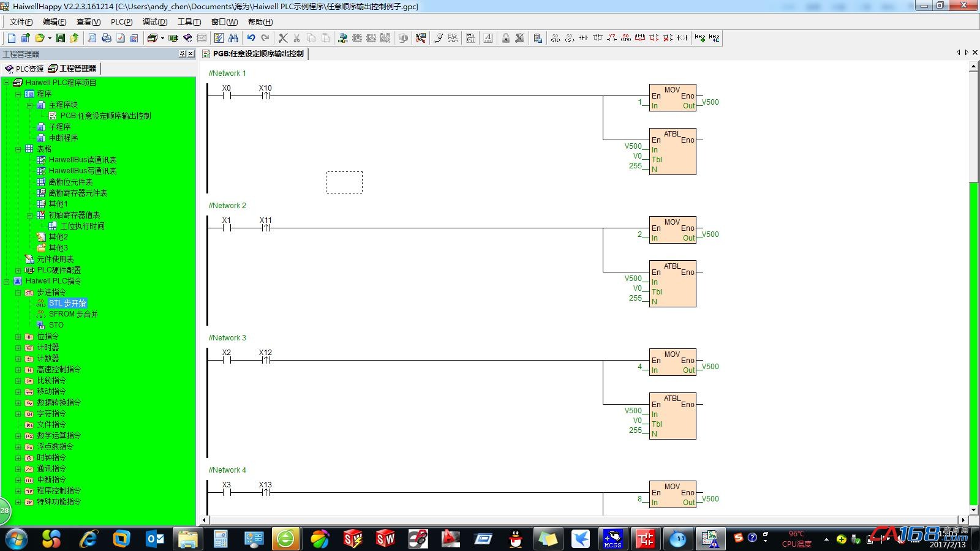Click the simulator icon left of ladder icons
Screen dimensions: 980x551
click(538, 38)
